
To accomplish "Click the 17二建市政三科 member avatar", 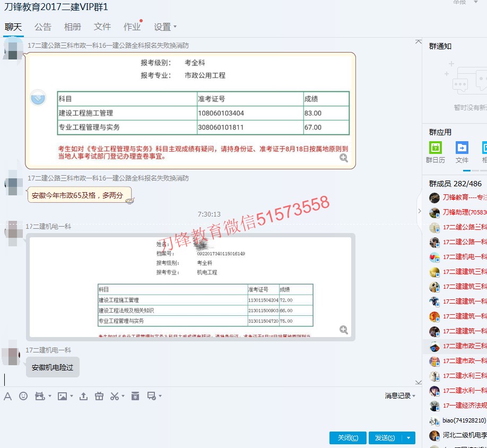I will (434, 347).
